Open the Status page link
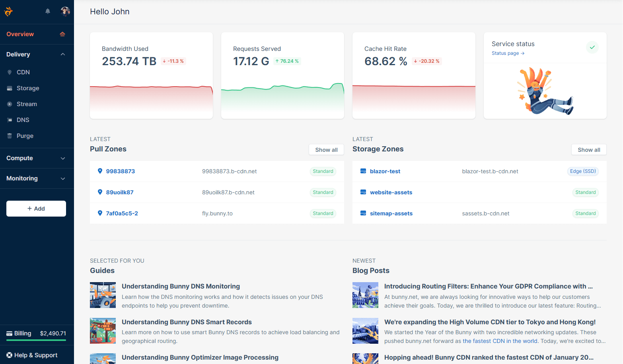This screenshot has height=364, width=623. (508, 53)
